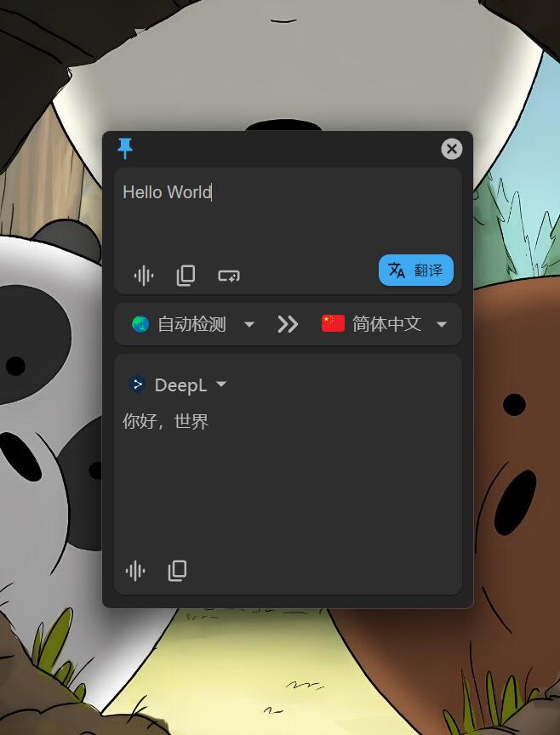Image resolution: width=560 pixels, height=735 pixels.
Task: Click into the Hello World source text field
Action: (288, 210)
